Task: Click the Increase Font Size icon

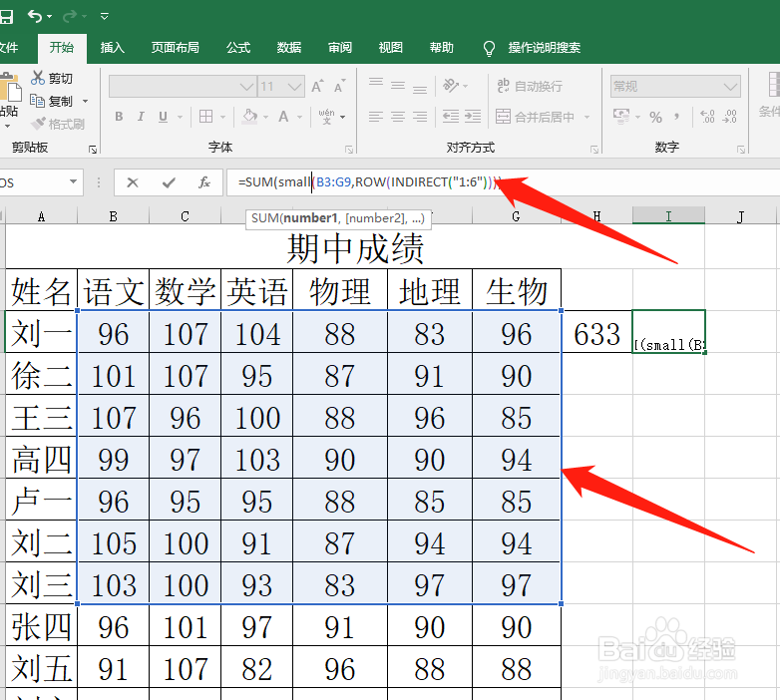Action: click(317, 86)
